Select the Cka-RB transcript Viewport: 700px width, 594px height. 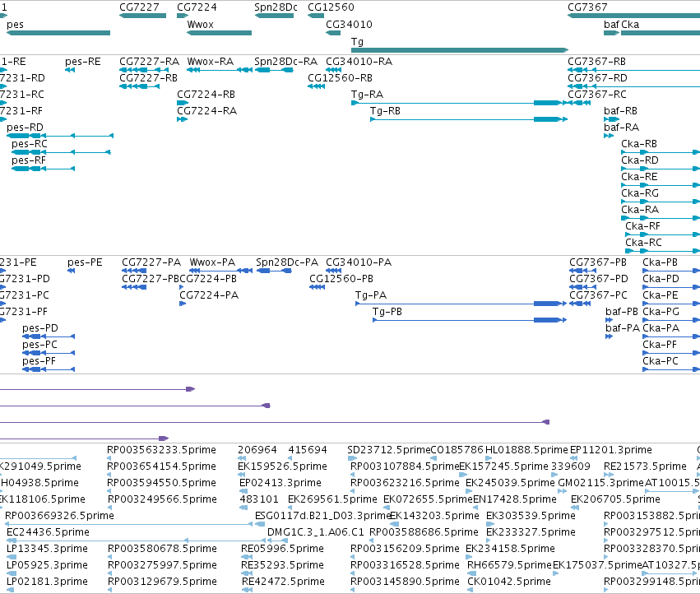tap(661, 152)
